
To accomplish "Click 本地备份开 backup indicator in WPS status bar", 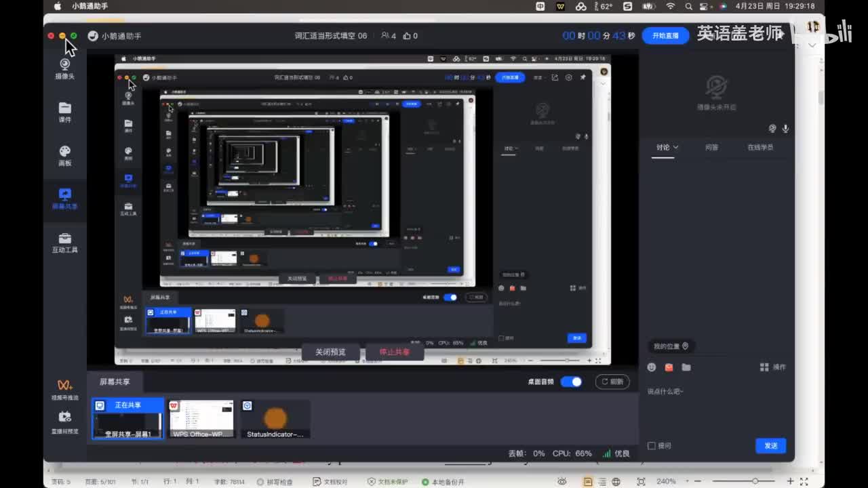I will click(443, 482).
